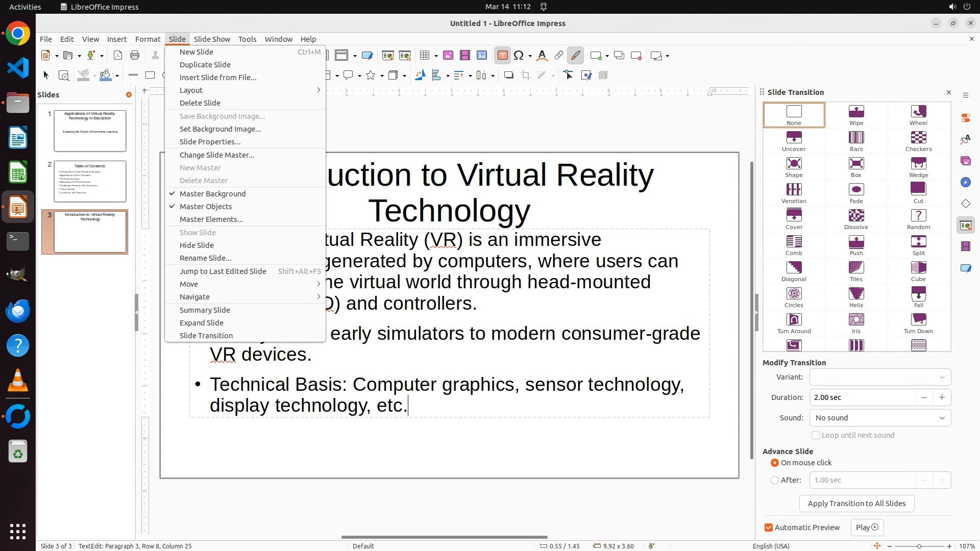The width and height of the screenshot is (980, 551).
Task: Click the Special Character omega icon
Action: click(519, 56)
